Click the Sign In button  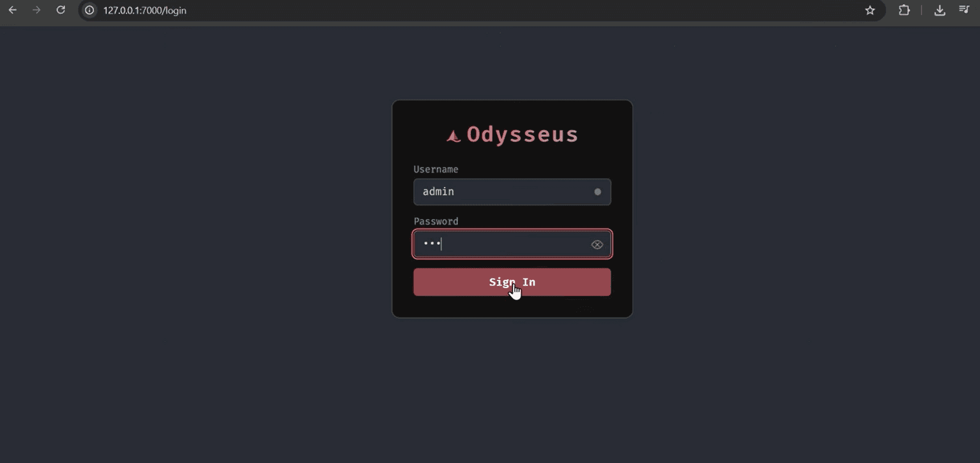click(x=512, y=282)
